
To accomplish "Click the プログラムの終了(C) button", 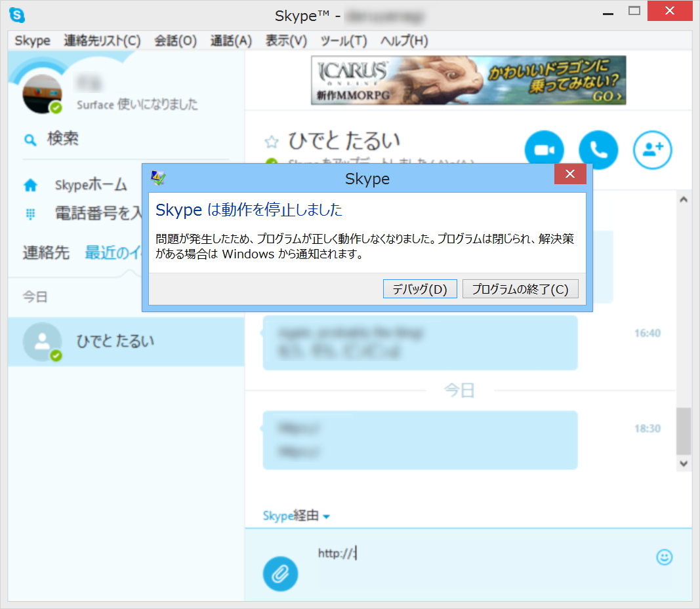I will tap(520, 288).
